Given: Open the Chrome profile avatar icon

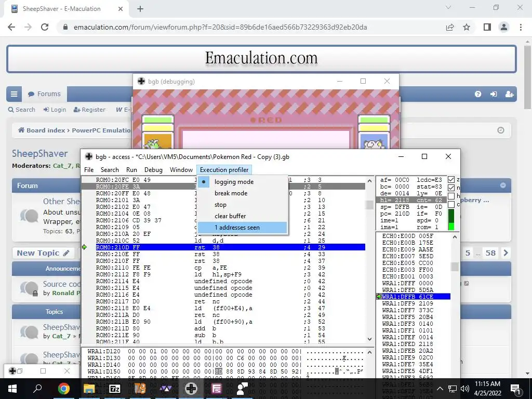Looking at the screenshot, I should 504,27.
